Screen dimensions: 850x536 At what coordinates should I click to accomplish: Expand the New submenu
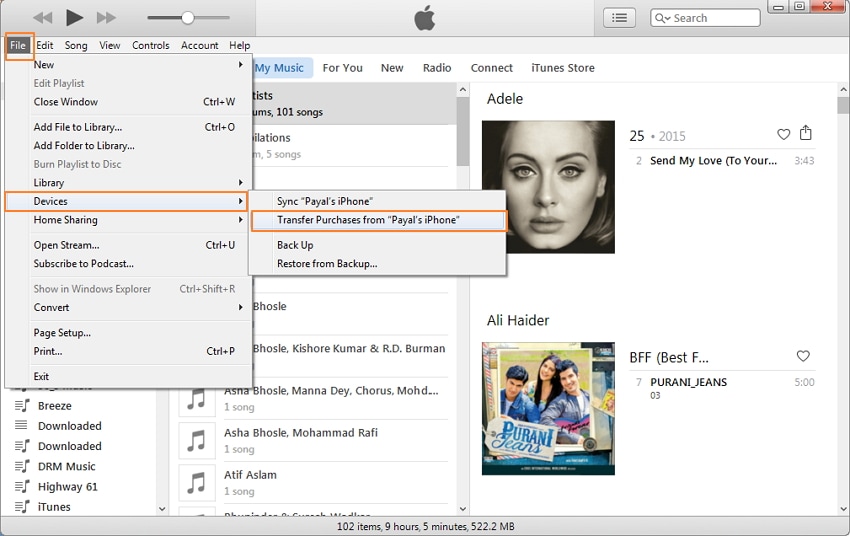coord(128,64)
